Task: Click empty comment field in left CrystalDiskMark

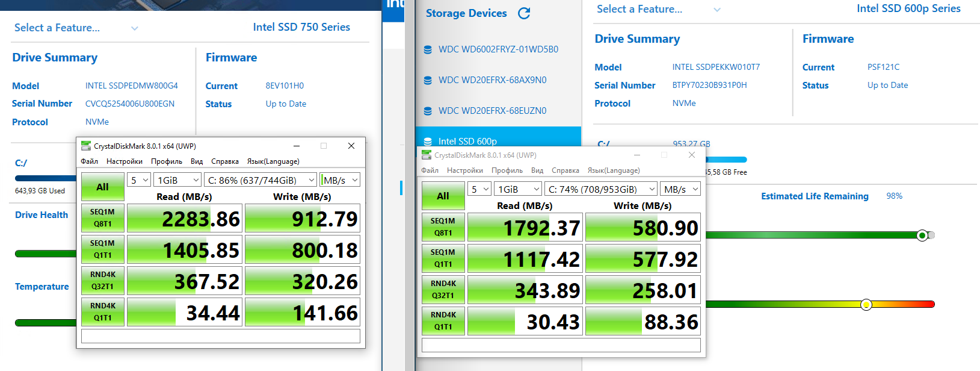Action: click(221, 336)
